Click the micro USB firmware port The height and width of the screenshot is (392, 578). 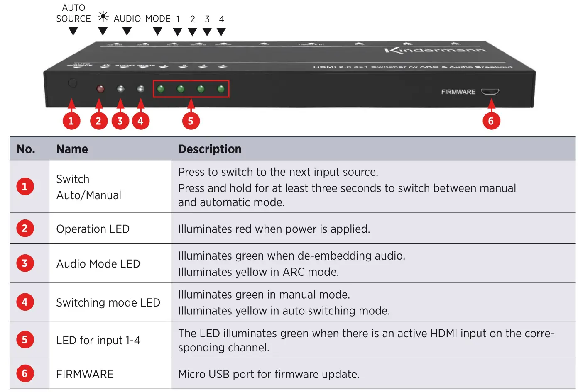490,92
